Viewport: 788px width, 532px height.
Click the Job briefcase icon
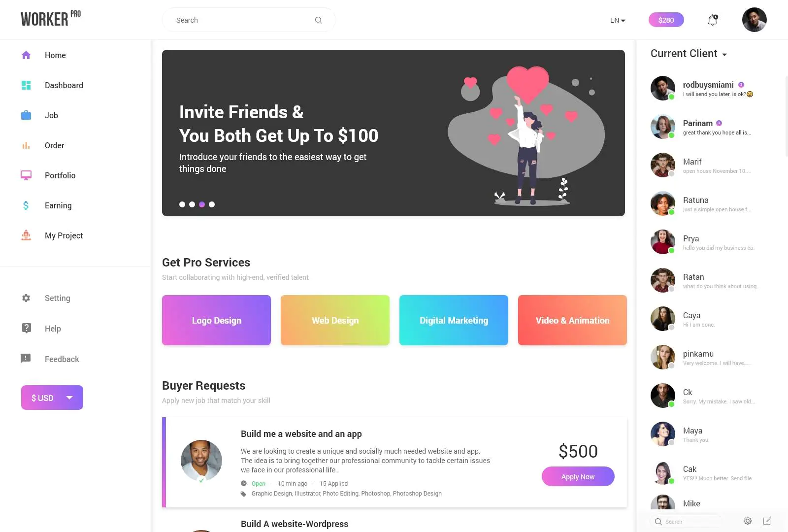click(26, 115)
